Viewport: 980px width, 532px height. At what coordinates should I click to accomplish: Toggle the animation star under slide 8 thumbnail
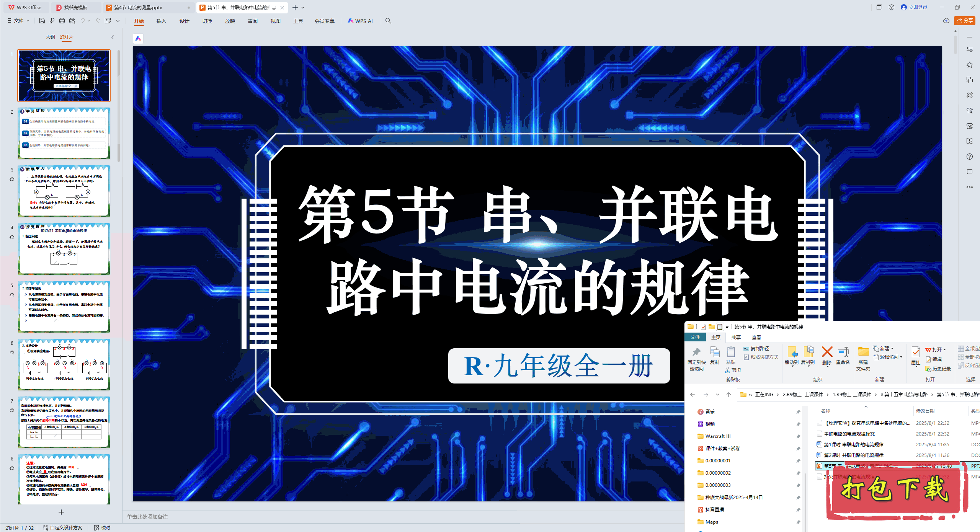click(12, 468)
